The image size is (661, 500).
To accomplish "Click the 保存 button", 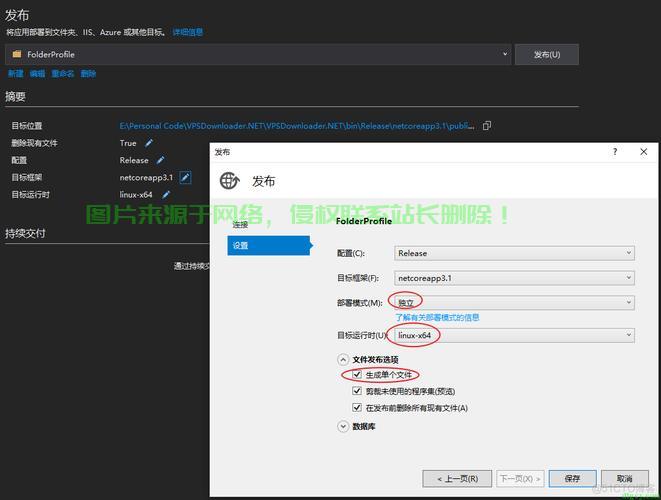I will (572, 479).
